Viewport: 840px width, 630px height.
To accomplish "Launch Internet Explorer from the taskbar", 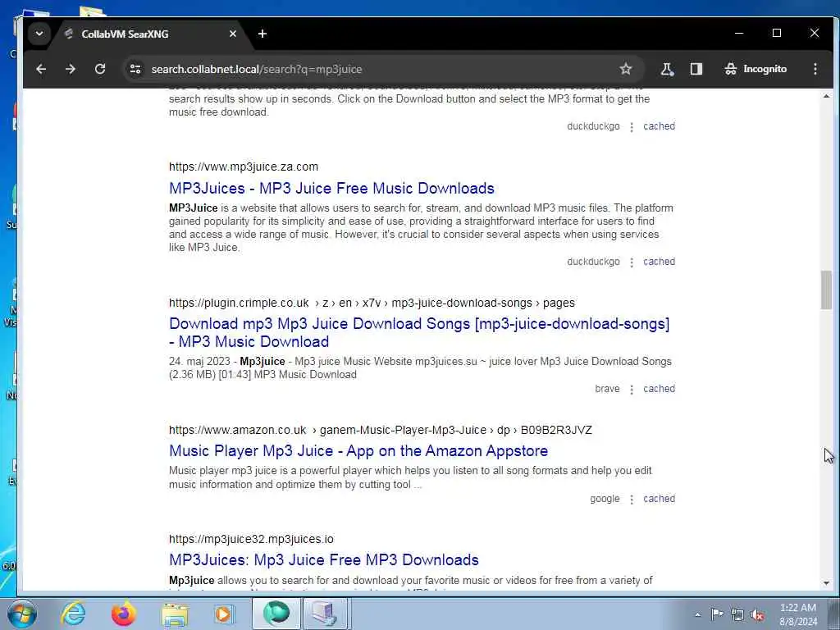I will (73, 614).
